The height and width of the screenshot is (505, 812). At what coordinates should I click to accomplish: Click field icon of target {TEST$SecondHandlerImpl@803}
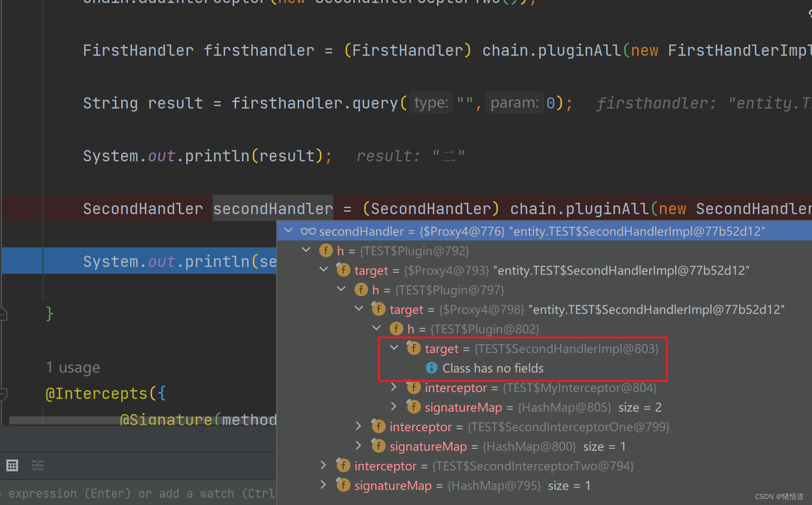coord(414,348)
